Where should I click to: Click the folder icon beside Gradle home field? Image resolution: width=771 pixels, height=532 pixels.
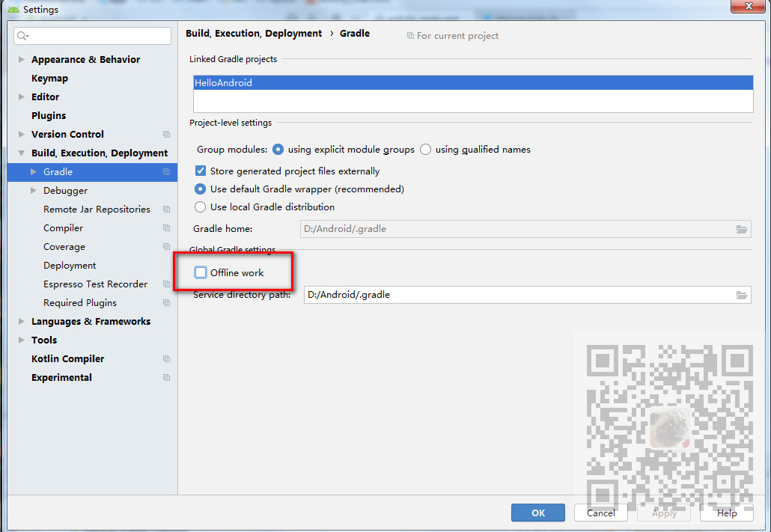pyautogui.click(x=741, y=229)
